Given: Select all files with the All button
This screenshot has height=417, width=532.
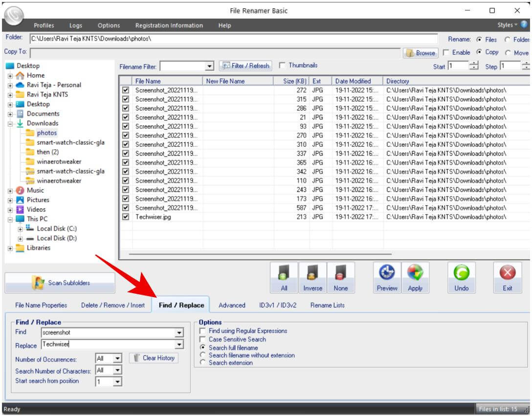Looking at the screenshot, I should [284, 278].
